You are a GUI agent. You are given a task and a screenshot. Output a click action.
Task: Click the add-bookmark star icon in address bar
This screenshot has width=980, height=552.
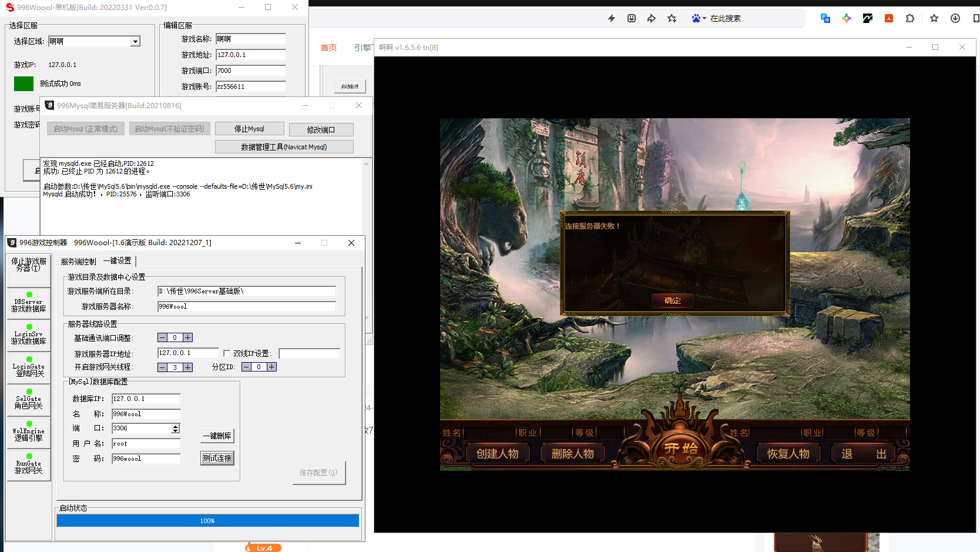pyautogui.click(x=672, y=18)
